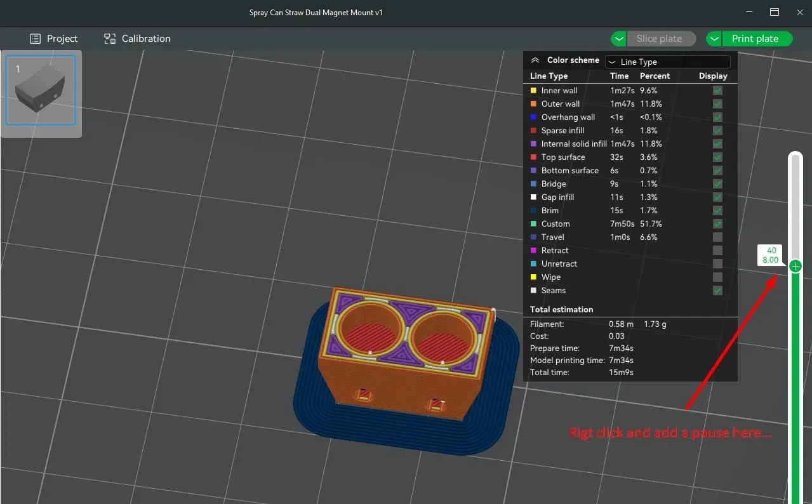Image resolution: width=812 pixels, height=504 pixels.
Task: Open the Line Type color scheme dropdown
Action: click(x=667, y=62)
